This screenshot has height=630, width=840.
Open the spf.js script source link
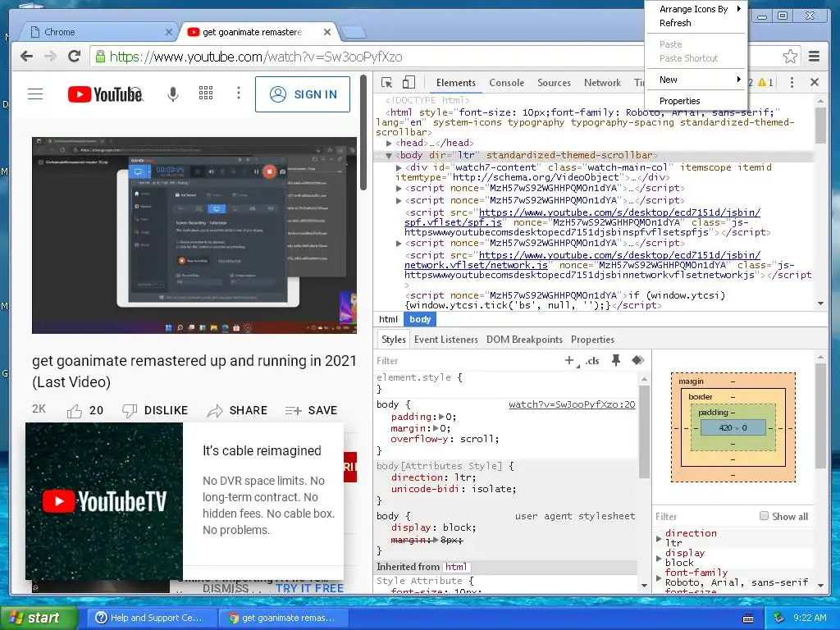[x=582, y=217]
